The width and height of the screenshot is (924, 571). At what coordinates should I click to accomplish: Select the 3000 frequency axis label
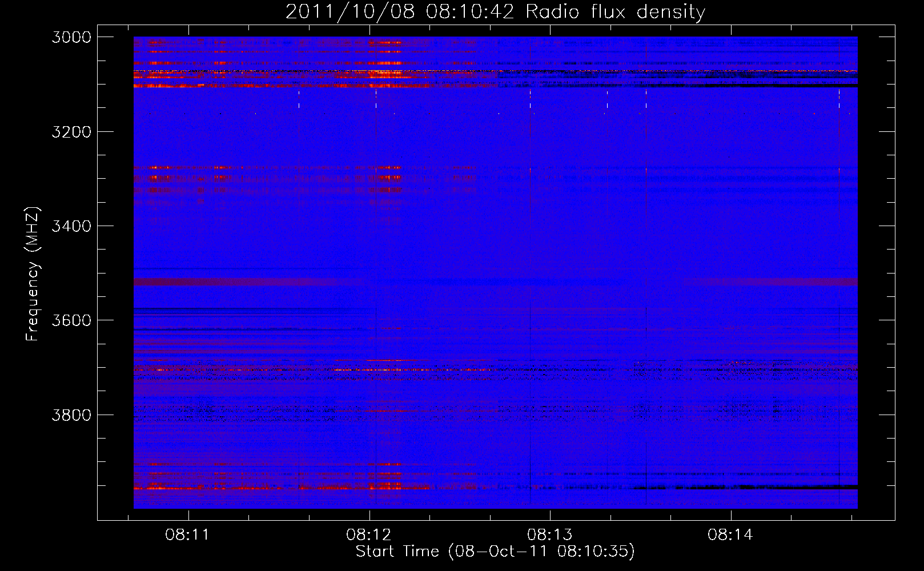click(71, 37)
